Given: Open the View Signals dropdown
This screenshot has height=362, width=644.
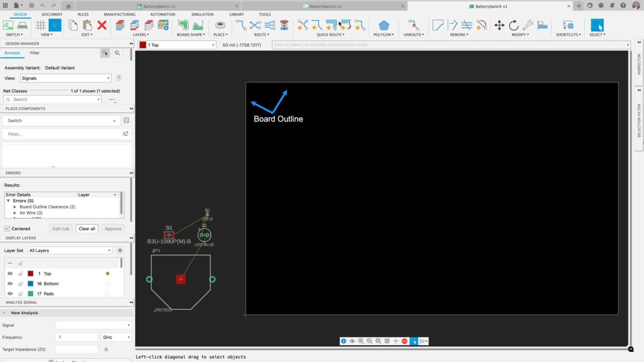Looking at the screenshot, I should [65, 78].
